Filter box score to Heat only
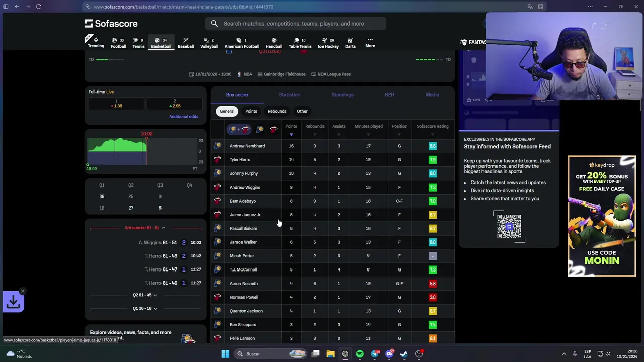Screen dimensions: 644x362 pyautogui.click(x=274, y=130)
